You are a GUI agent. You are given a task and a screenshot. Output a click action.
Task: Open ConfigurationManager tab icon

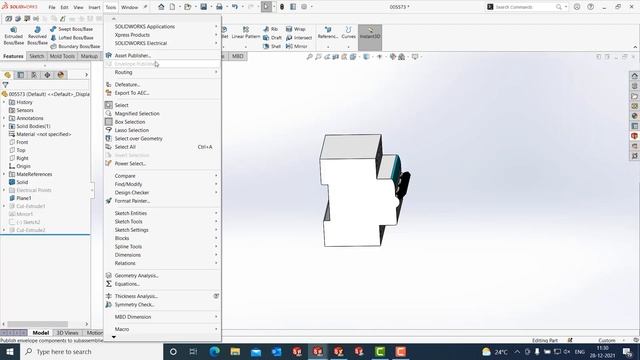[x=34, y=75]
